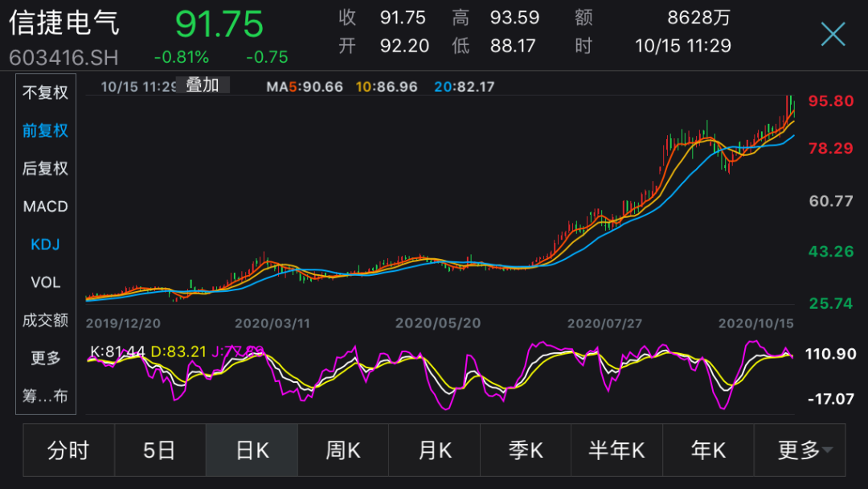
Task: Switch indicator to KDJ
Action: coord(45,244)
